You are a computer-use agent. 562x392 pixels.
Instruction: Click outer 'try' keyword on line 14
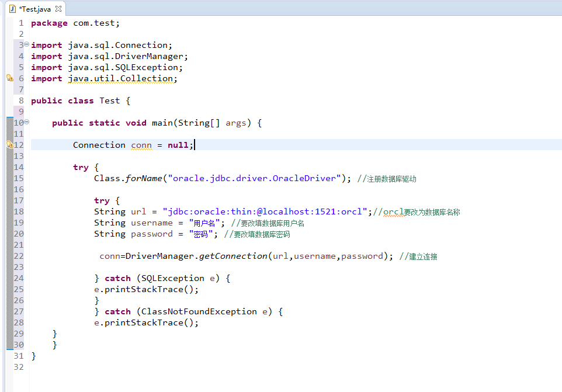[x=81, y=167]
